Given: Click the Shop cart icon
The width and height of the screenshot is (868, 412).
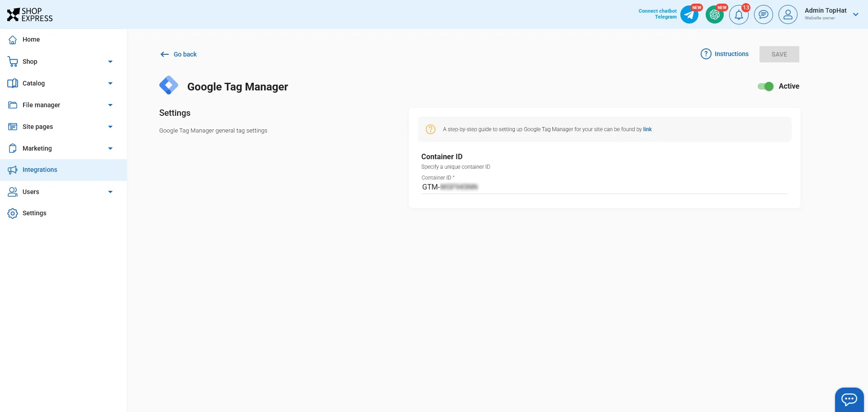Looking at the screenshot, I should pyautogui.click(x=13, y=62).
